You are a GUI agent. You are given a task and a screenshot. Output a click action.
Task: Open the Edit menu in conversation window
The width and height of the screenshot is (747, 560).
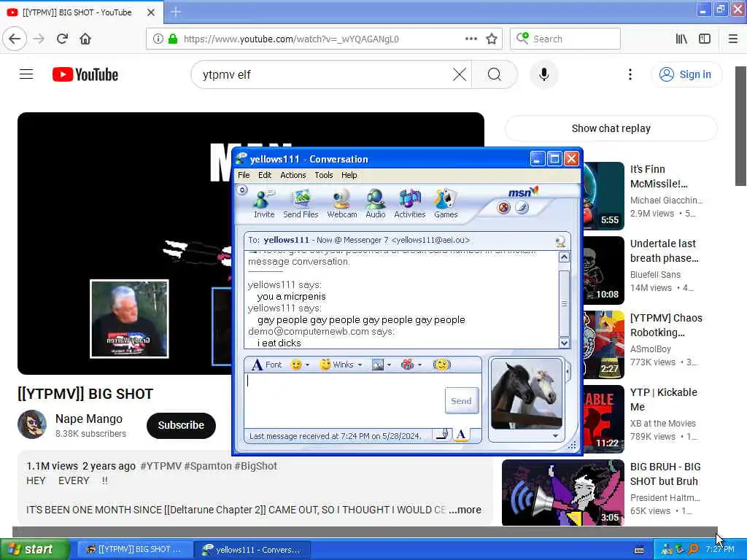click(x=264, y=175)
